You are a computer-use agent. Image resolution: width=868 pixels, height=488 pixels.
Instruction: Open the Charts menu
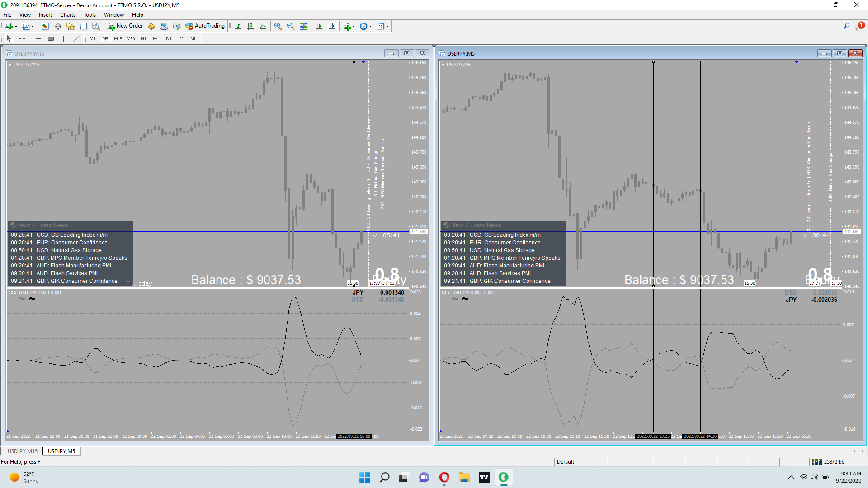click(x=68, y=15)
